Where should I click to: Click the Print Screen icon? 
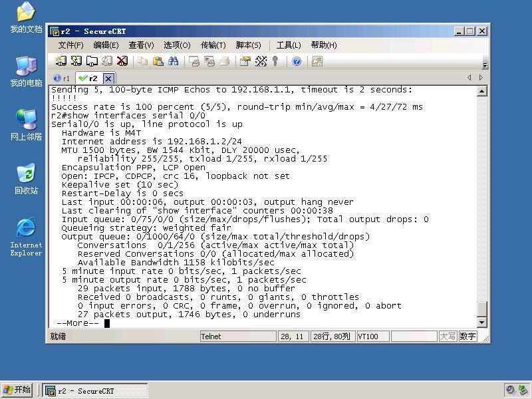click(x=194, y=61)
